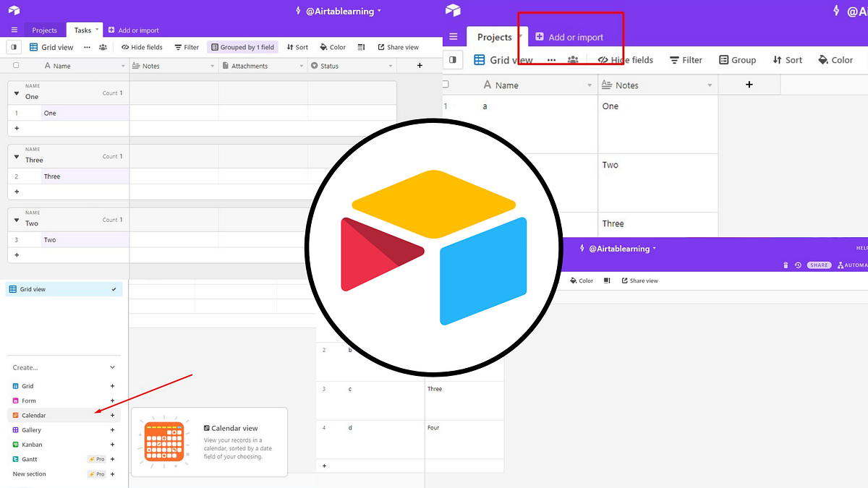Toggle view sidebar button in right window
868x488 pixels.
point(453,60)
